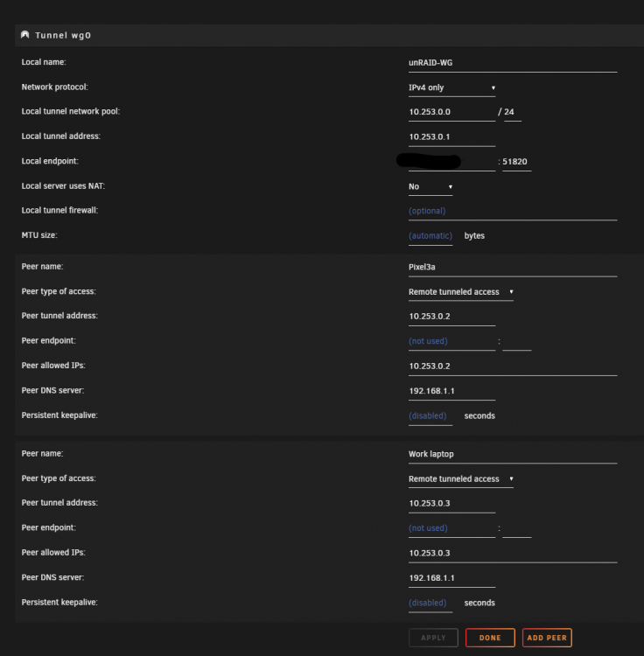
Task: Click the redacted Local endpoint host field
Action: 451,162
